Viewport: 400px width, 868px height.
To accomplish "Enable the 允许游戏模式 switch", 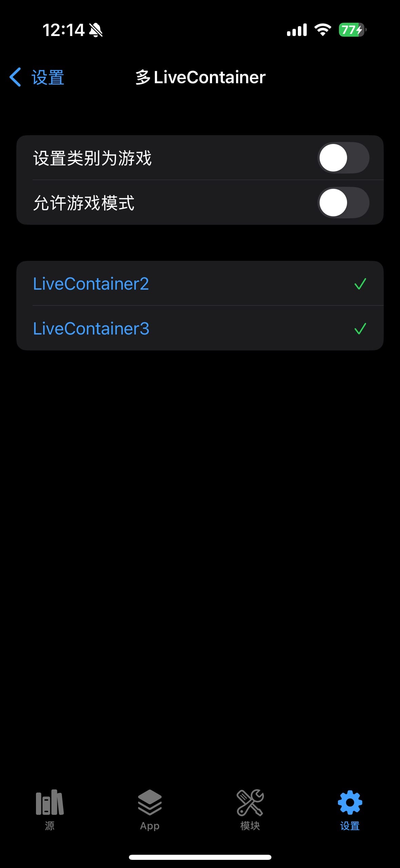I will pyautogui.click(x=343, y=203).
